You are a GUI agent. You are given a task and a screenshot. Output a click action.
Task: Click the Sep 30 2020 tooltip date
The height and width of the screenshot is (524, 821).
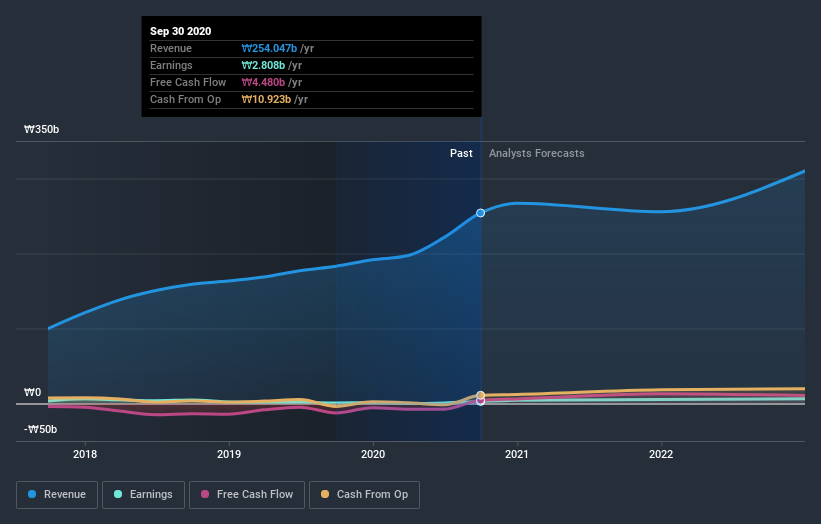(x=181, y=31)
